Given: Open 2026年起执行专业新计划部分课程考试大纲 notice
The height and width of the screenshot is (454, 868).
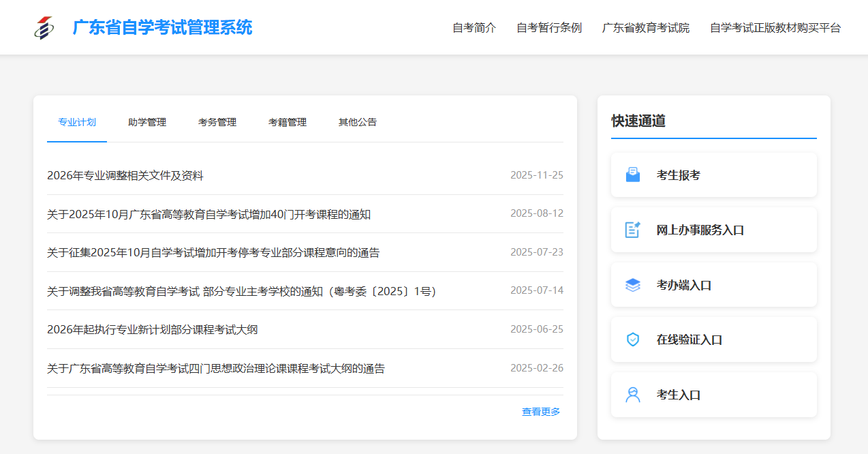Looking at the screenshot, I should tap(152, 330).
